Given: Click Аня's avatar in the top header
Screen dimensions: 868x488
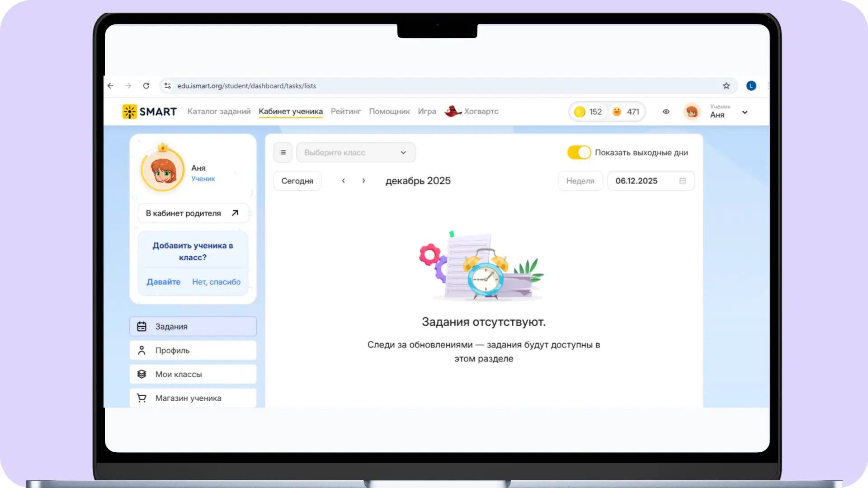Looking at the screenshot, I should tap(692, 112).
